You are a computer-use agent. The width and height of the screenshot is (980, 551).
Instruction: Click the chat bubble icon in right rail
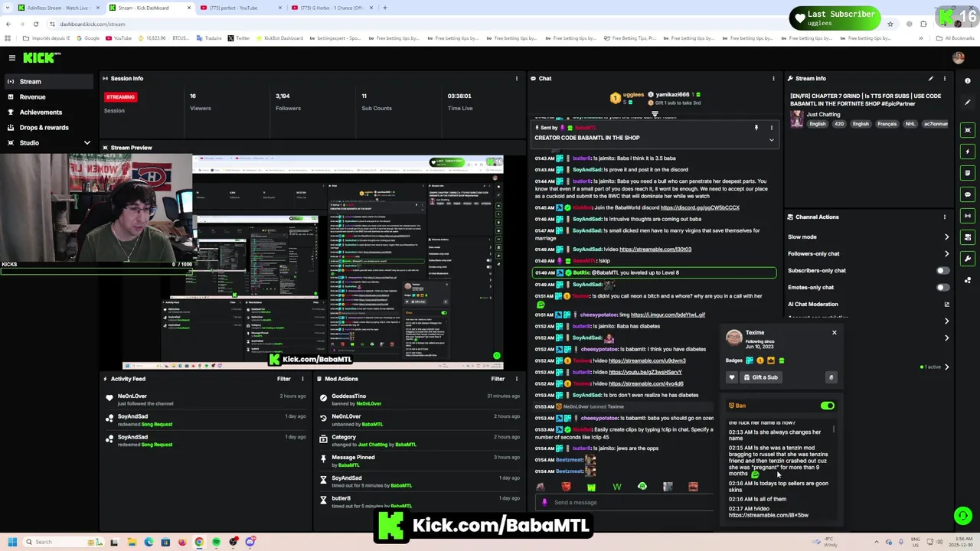(968, 194)
